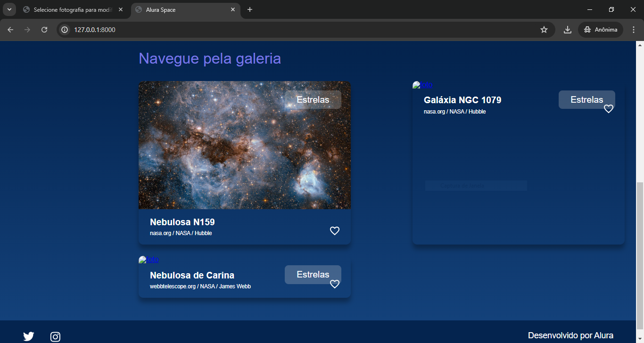Click nasa.org credit under Nebulosa N159
644x343 pixels.
pos(181,233)
